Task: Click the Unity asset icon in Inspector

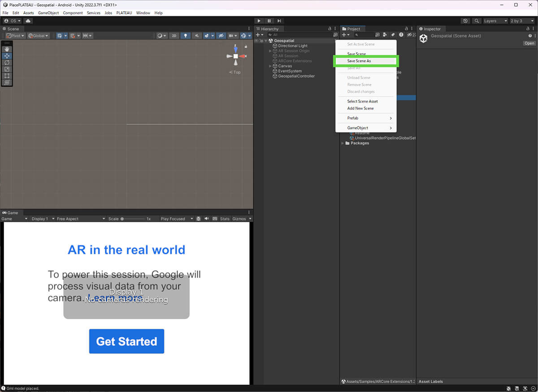Action: [x=423, y=39]
